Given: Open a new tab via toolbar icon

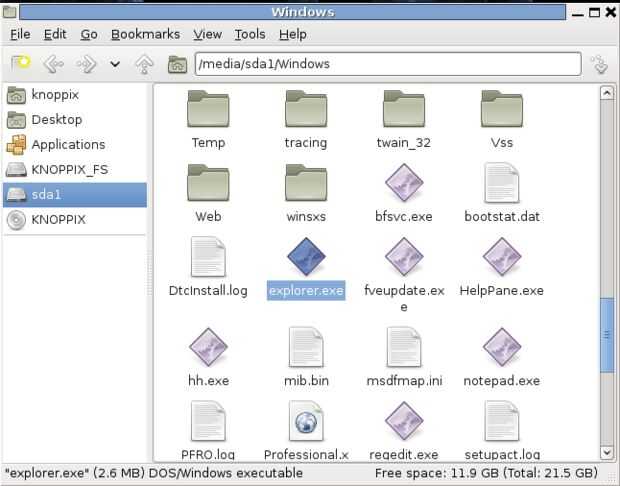Looking at the screenshot, I should [x=20, y=63].
